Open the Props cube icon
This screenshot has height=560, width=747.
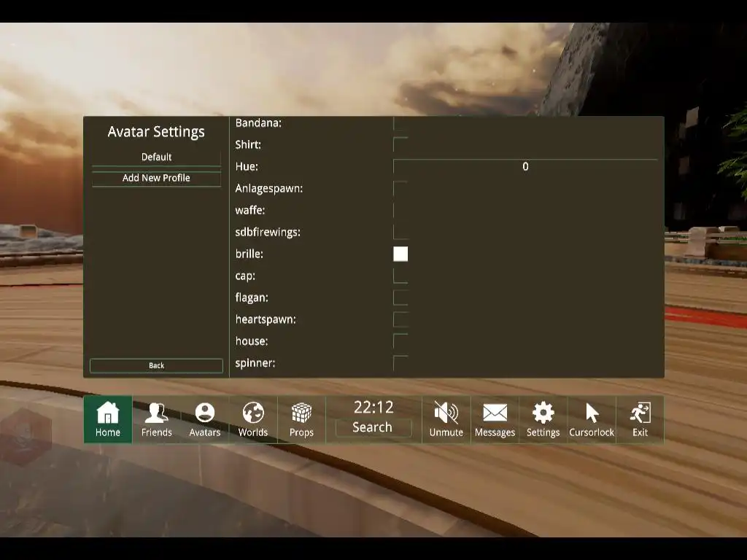pyautogui.click(x=301, y=419)
